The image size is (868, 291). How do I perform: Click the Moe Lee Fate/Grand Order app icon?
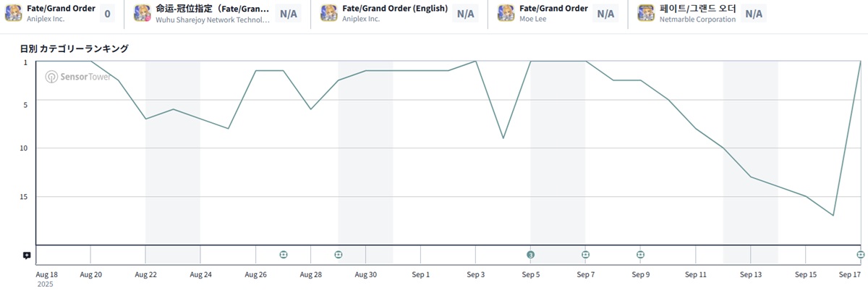click(506, 13)
